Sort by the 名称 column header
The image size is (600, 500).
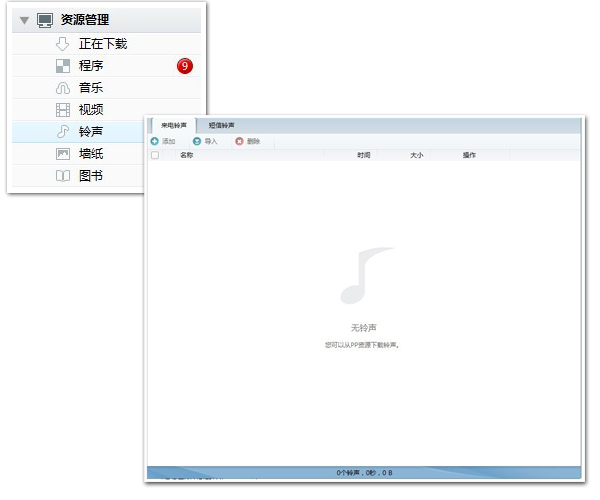(187, 155)
